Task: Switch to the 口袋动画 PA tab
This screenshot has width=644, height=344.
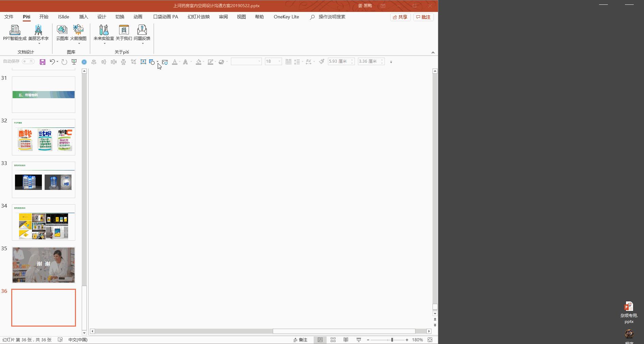Action: click(166, 17)
